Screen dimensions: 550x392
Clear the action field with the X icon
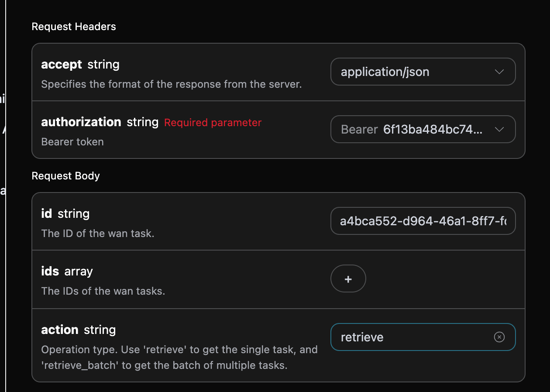coord(499,337)
